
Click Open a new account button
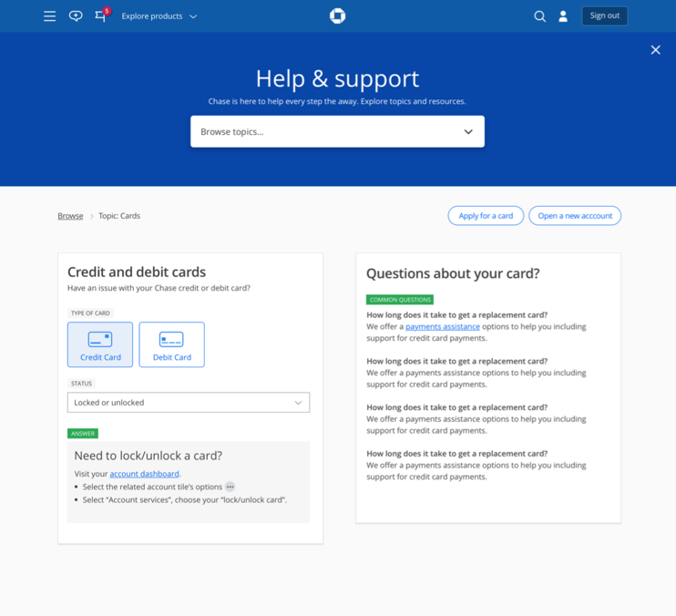tap(575, 216)
